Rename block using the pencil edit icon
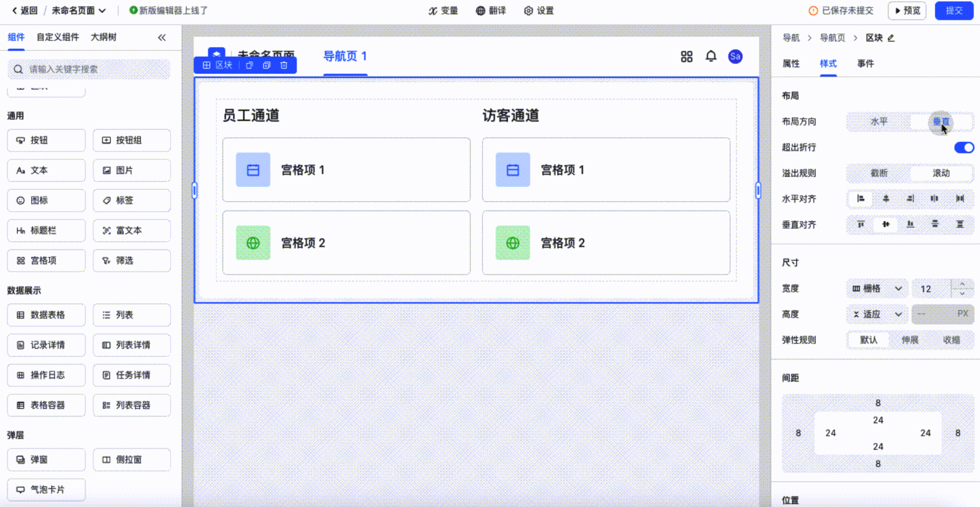Screen dimensions: 980x507 pyautogui.click(x=891, y=38)
